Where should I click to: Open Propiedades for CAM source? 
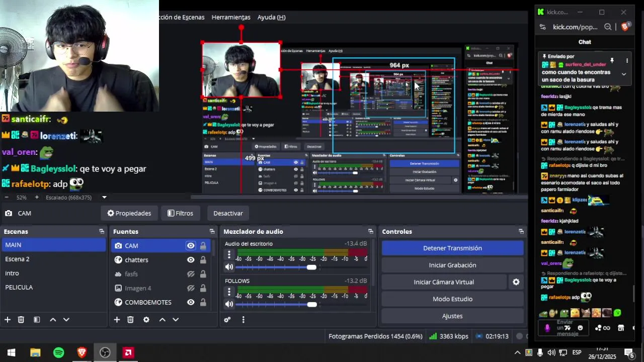pos(129,213)
